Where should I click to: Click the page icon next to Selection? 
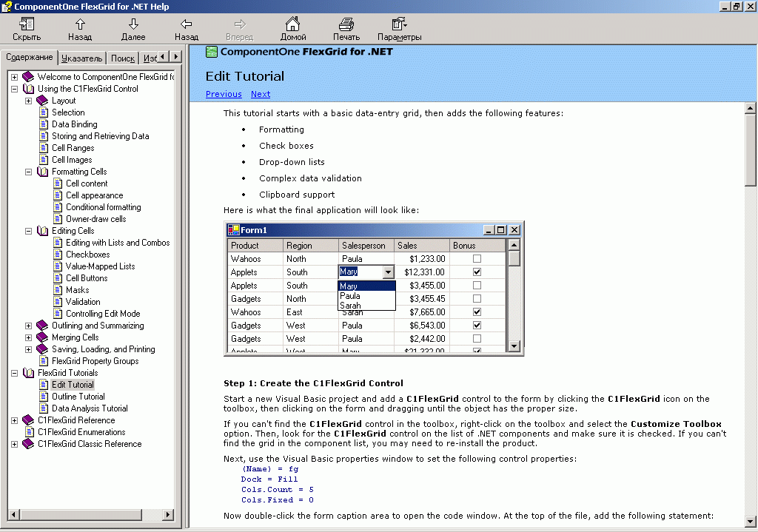44,112
